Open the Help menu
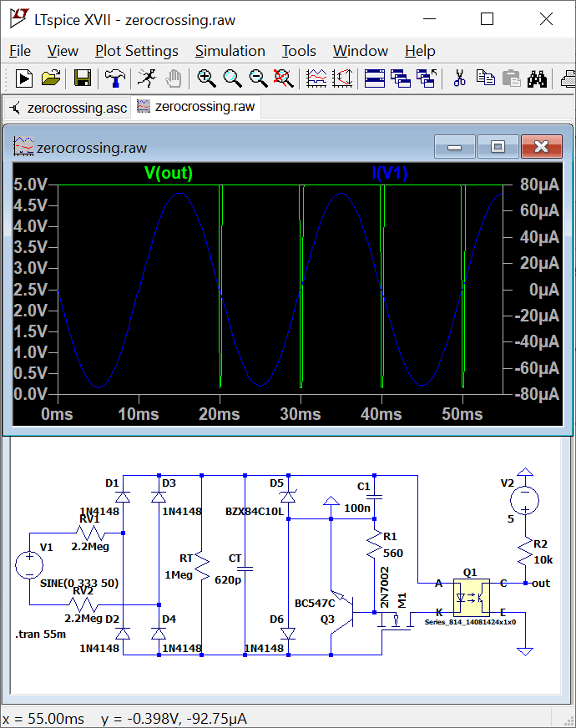The width and height of the screenshot is (576, 728). click(420, 51)
